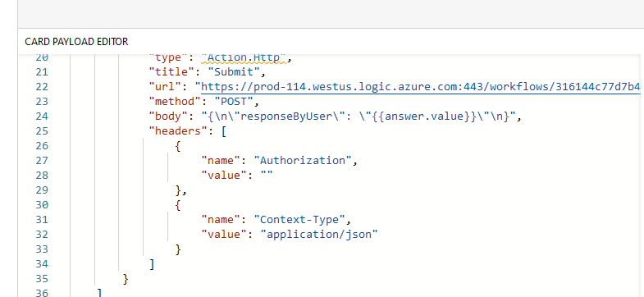Select line number 22 in the gutter

(41, 87)
